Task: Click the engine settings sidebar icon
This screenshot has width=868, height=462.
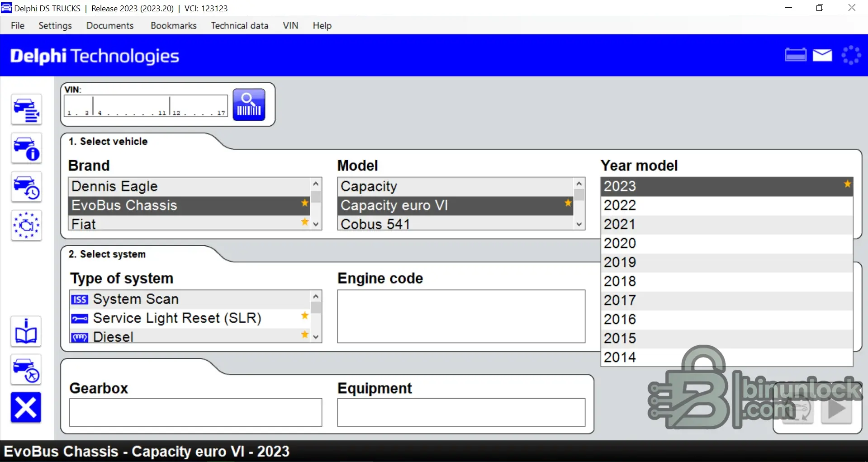Action: pyautogui.click(x=26, y=225)
